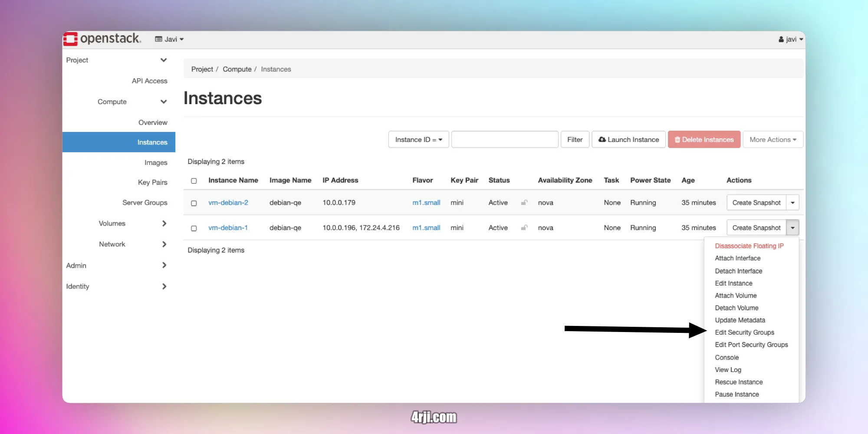Open the More Actions dropdown
The width and height of the screenshot is (868, 434).
773,139
